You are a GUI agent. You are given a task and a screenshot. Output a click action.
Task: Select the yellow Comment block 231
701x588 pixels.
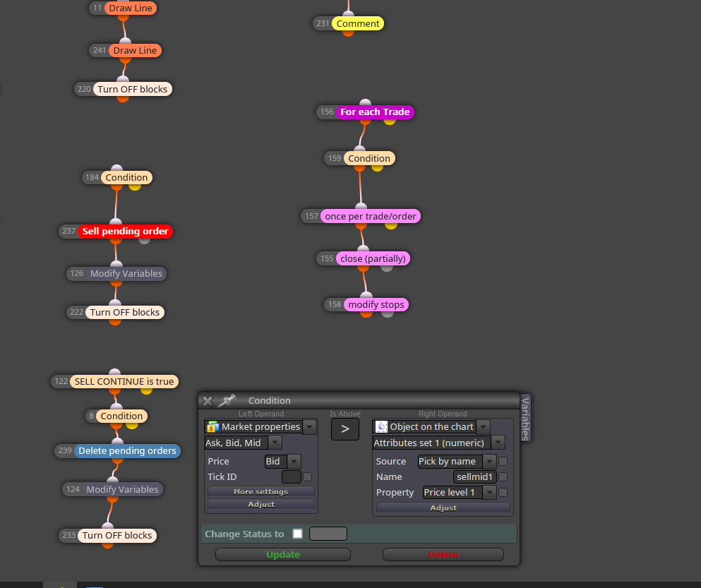358,24
